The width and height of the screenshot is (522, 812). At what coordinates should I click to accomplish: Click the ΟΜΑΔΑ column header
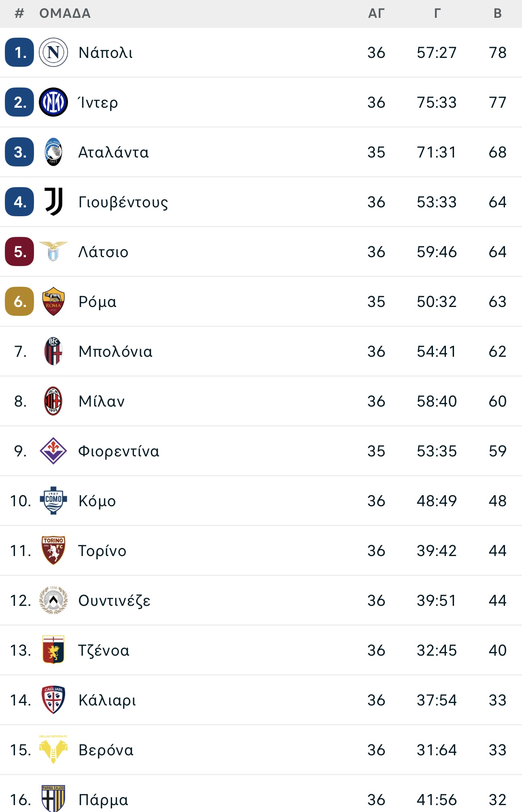pyautogui.click(x=65, y=13)
